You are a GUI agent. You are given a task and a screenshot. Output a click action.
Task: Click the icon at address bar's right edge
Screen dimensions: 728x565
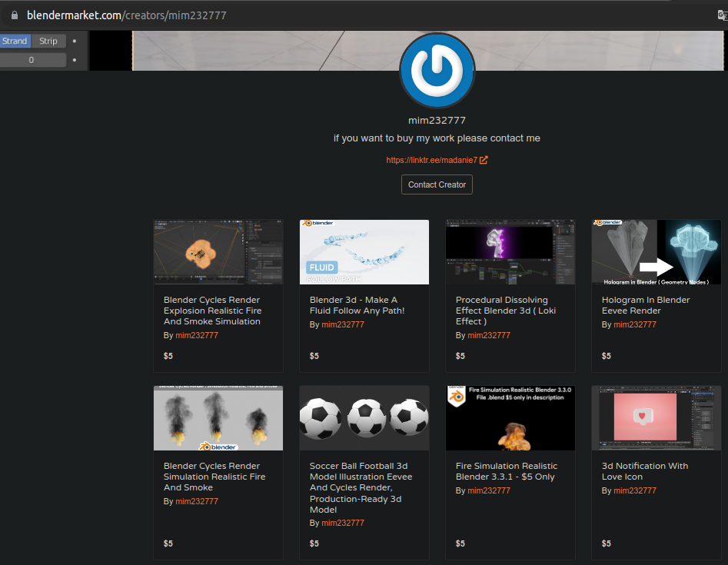tap(722, 15)
